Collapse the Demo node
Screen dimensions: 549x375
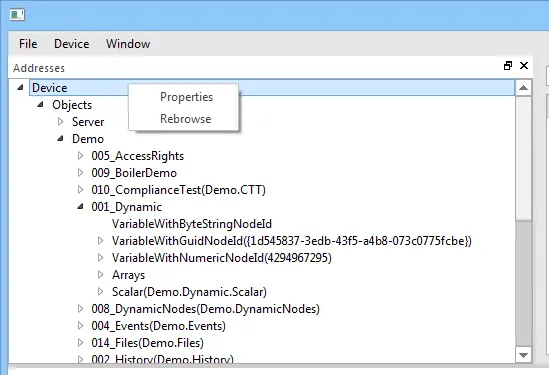[61, 138]
